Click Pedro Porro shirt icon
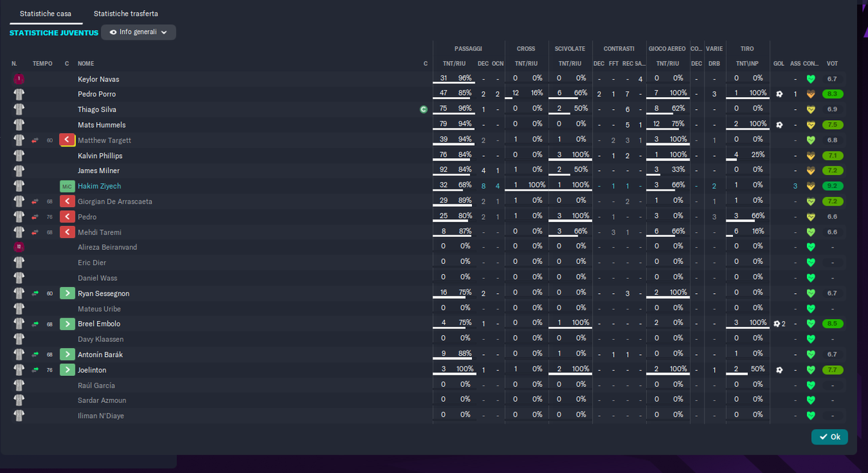The width and height of the screenshot is (868, 473). [x=19, y=94]
